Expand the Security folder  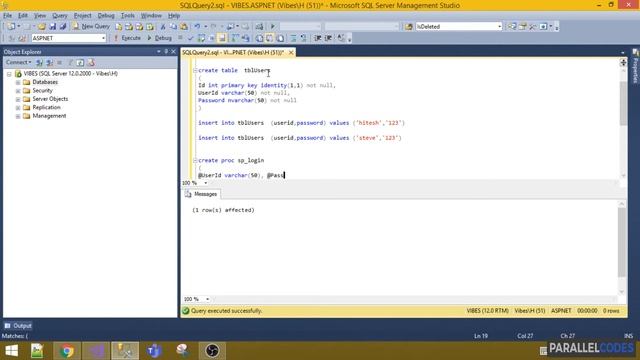(18, 91)
